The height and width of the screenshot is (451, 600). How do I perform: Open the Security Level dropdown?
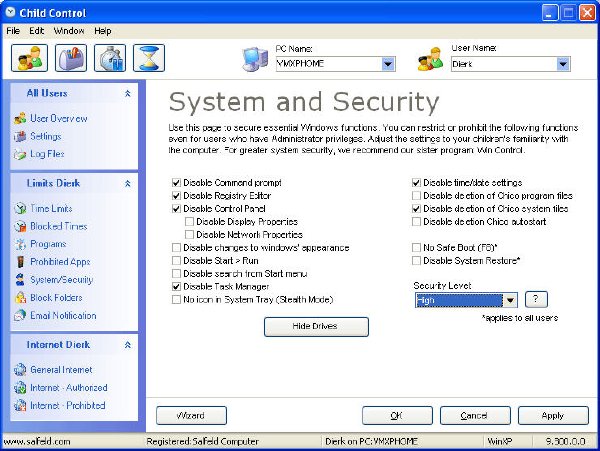coord(510,300)
